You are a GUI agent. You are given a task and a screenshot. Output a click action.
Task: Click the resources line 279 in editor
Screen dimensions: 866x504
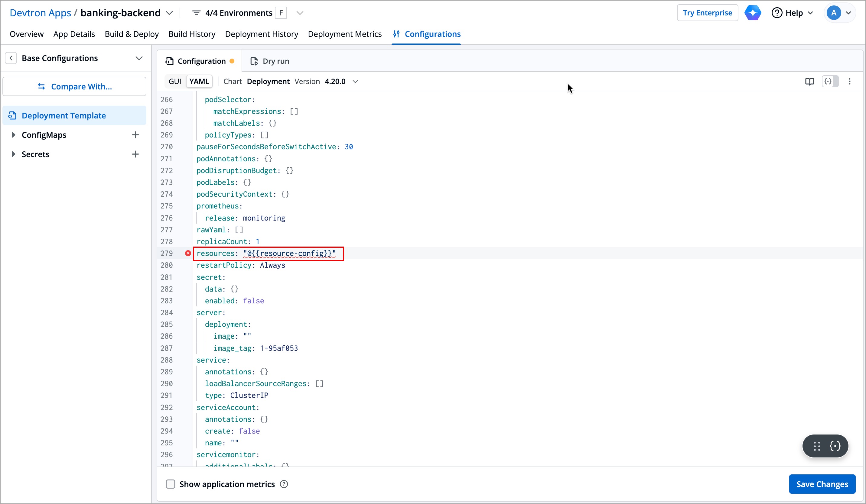tap(268, 254)
